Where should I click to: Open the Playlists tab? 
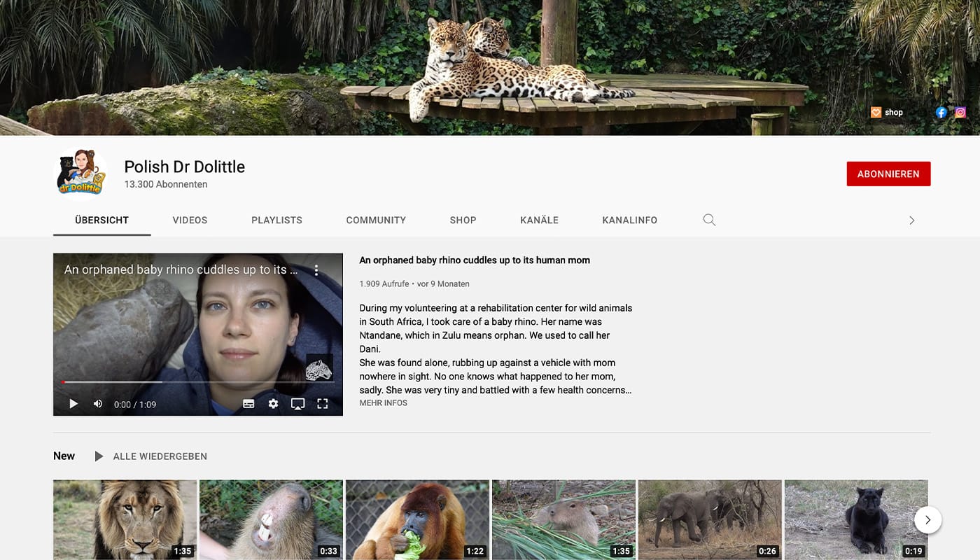point(276,220)
